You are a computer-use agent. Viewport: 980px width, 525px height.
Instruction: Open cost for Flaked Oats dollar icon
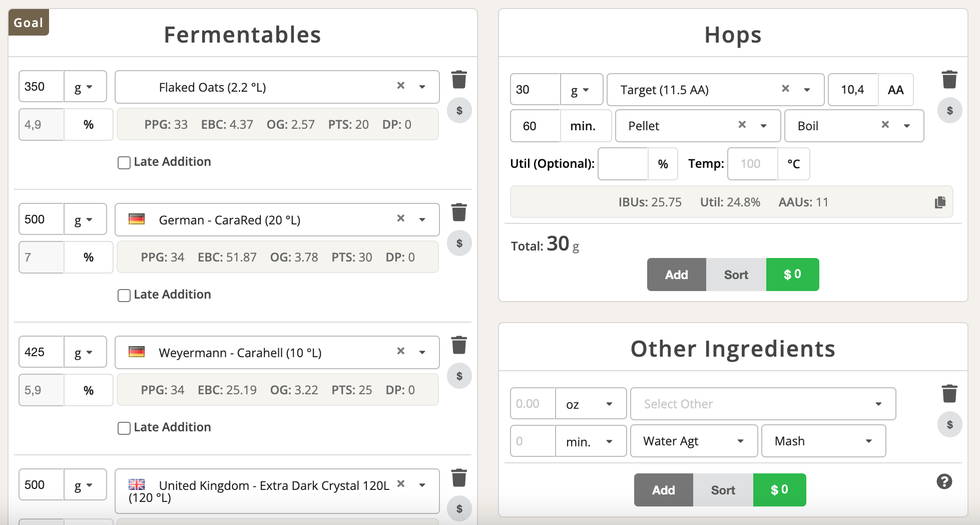tap(459, 111)
